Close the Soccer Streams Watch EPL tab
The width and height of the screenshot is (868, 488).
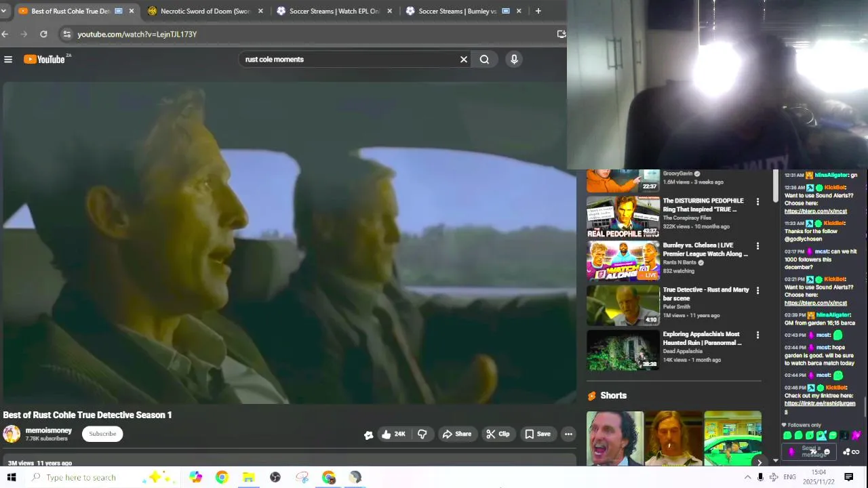coord(390,11)
